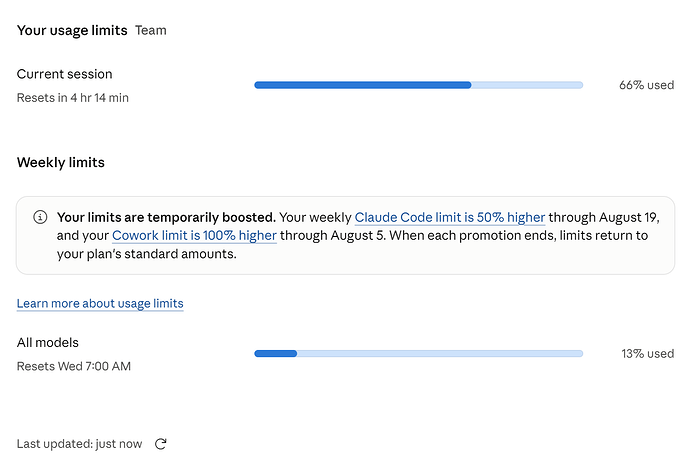
Task: Click the Team plan label
Action: tap(150, 30)
